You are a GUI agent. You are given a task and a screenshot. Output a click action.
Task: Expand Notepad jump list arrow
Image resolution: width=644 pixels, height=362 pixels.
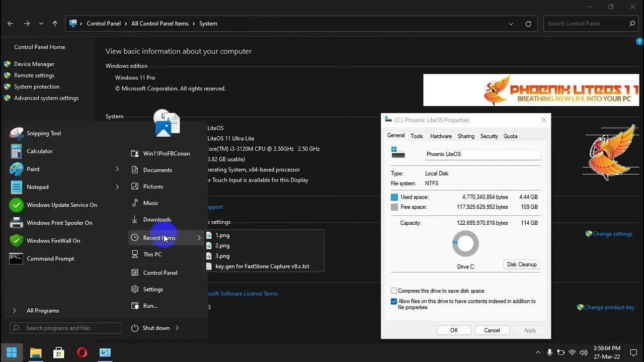(117, 187)
